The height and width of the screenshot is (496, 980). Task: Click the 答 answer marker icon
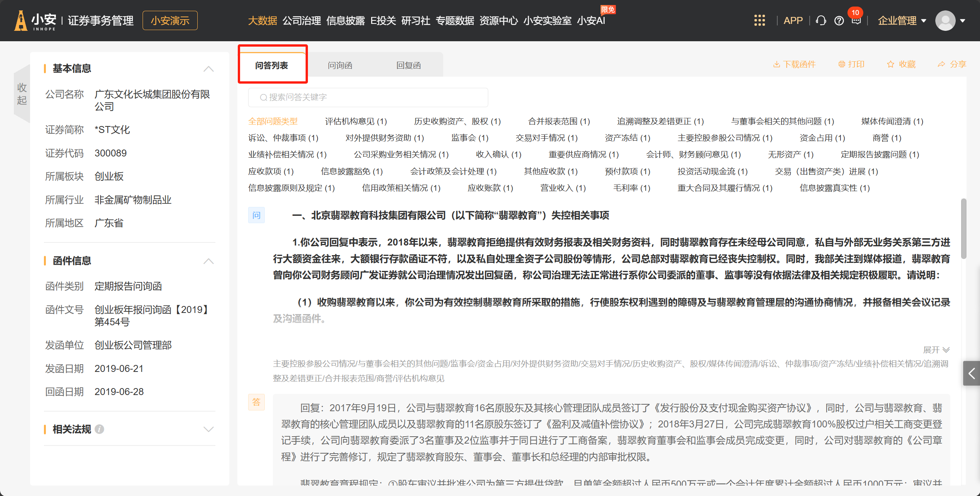click(256, 402)
